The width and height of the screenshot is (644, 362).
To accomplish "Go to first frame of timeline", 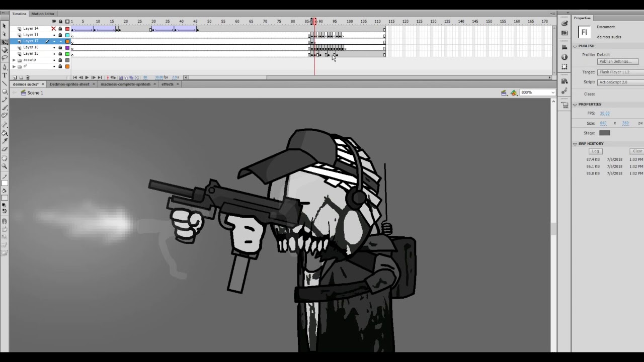I will click(x=74, y=77).
